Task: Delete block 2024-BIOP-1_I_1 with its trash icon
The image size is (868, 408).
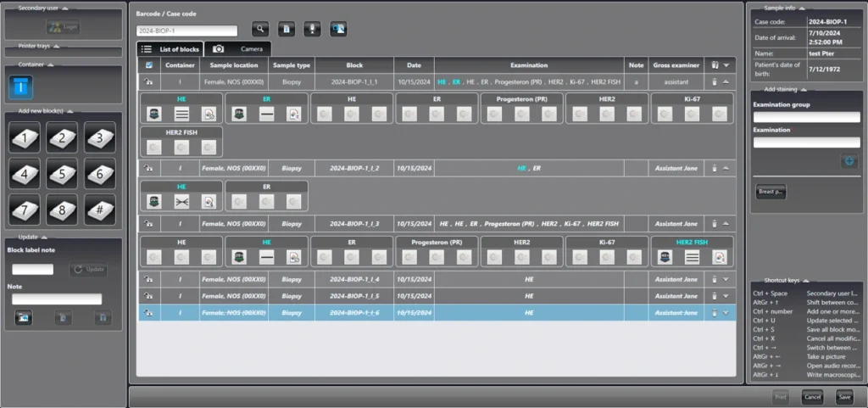Action: click(x=714, y=81)
